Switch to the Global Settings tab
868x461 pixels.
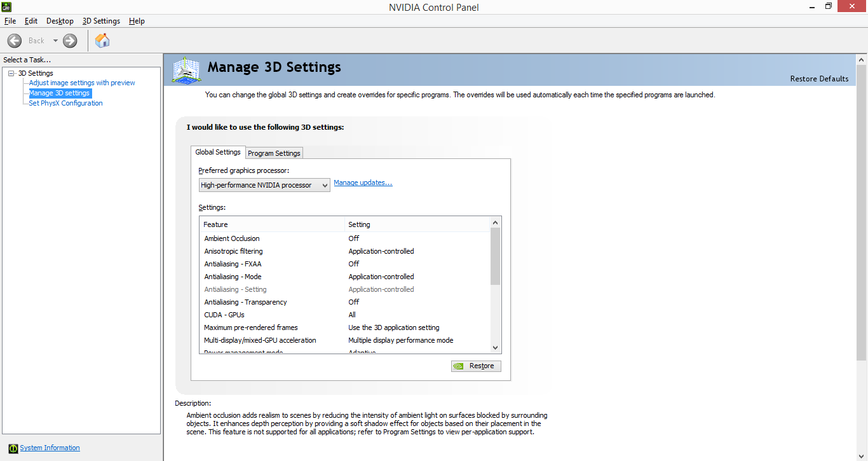(x=218, y=152)
